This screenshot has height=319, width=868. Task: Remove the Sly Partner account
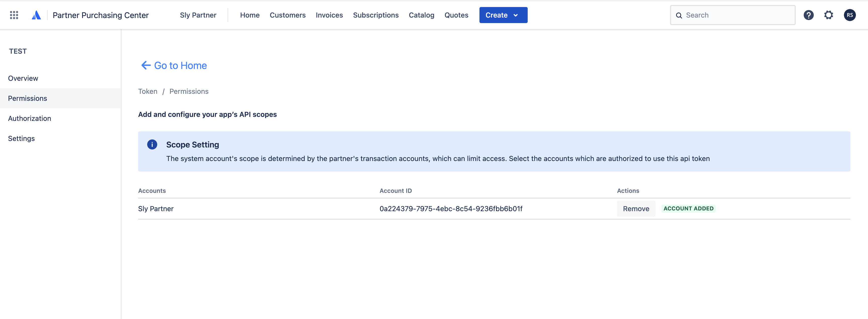tap(636, 209)
